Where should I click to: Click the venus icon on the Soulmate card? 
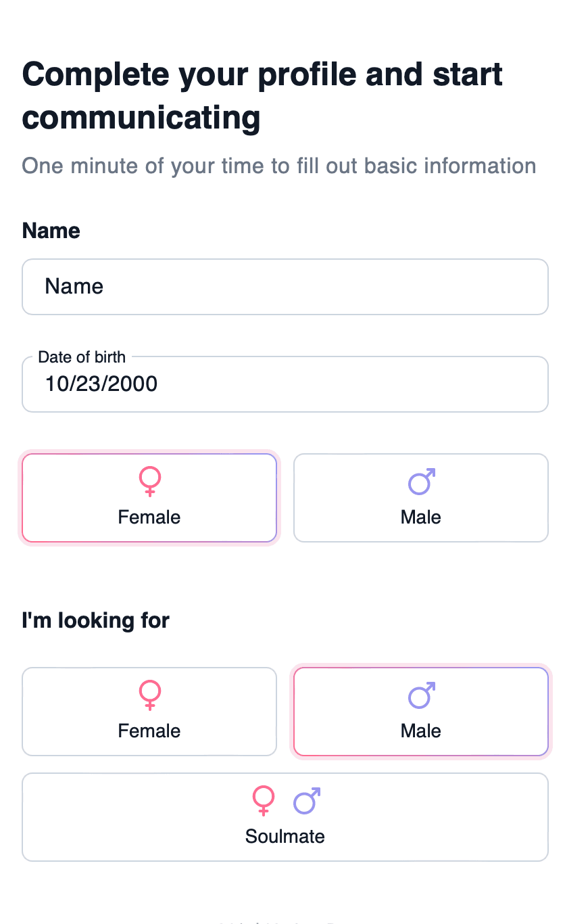pos(264,800)
